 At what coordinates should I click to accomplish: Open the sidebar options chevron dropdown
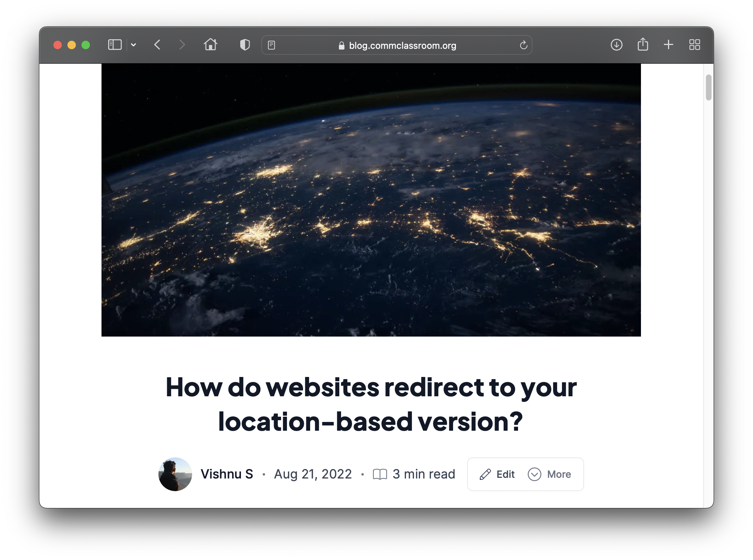(x=133, y=45)
